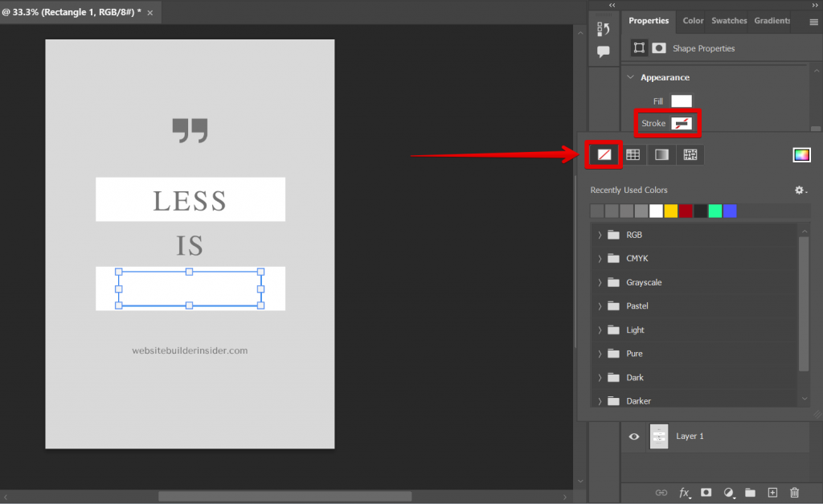
Task: Open the History panel icon
Action: [x=604, y=29]
